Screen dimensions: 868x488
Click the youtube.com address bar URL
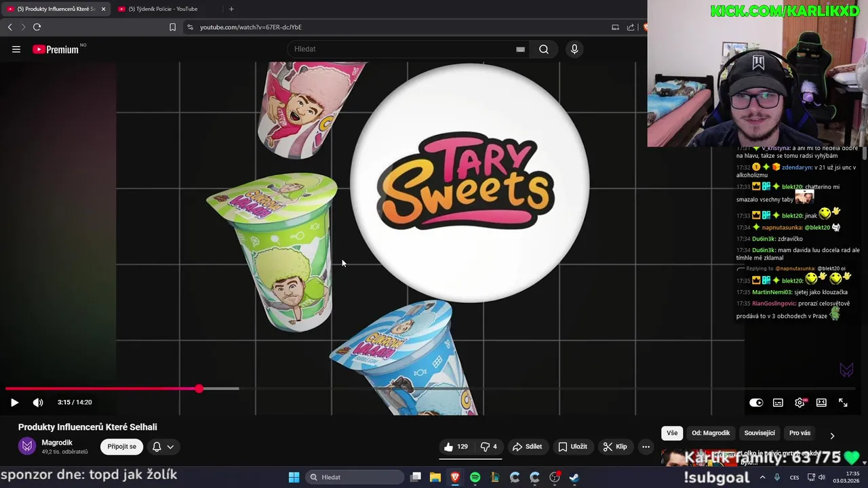click(x=251, y=27)
